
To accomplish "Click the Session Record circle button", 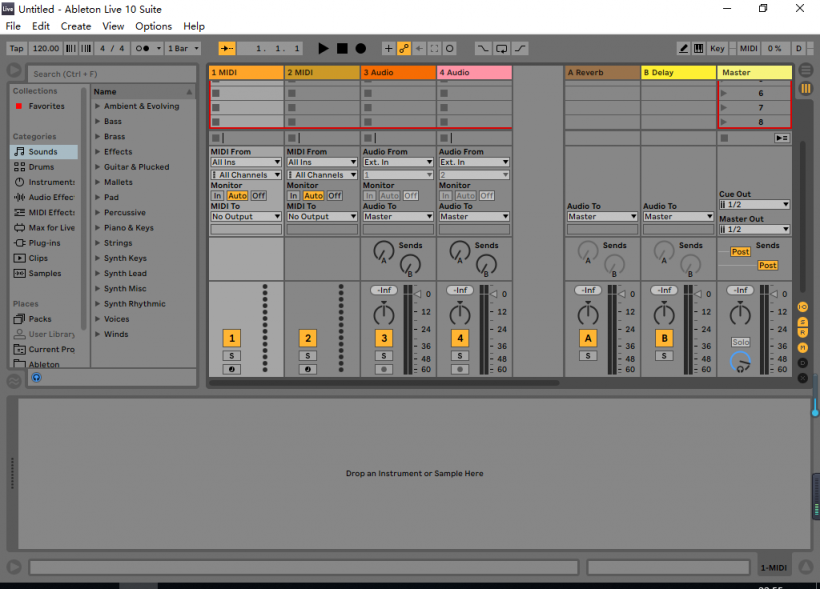I will [449, 48].
